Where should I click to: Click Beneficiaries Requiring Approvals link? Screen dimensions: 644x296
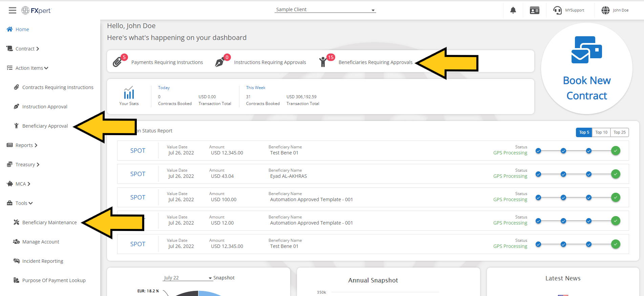(375, 62)
